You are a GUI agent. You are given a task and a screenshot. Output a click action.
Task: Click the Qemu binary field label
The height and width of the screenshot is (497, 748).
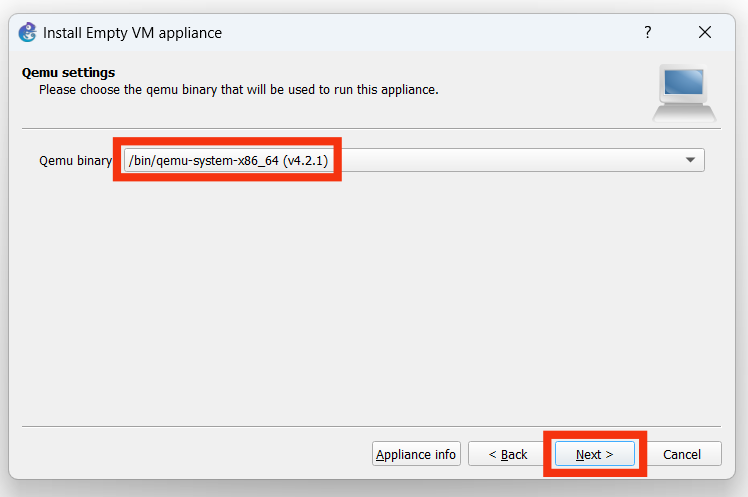[x=75, y=160]
